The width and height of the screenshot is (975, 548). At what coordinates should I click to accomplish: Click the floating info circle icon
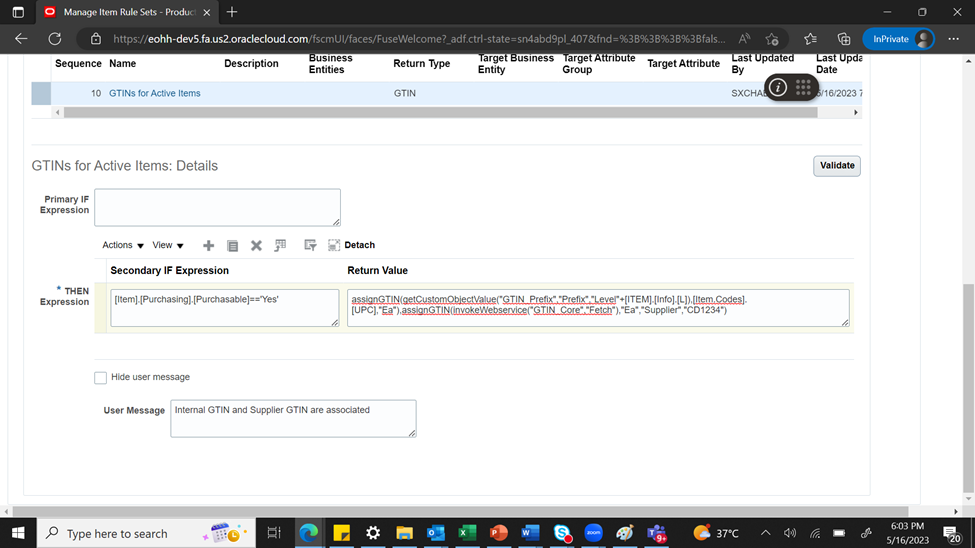coord(777,88)
